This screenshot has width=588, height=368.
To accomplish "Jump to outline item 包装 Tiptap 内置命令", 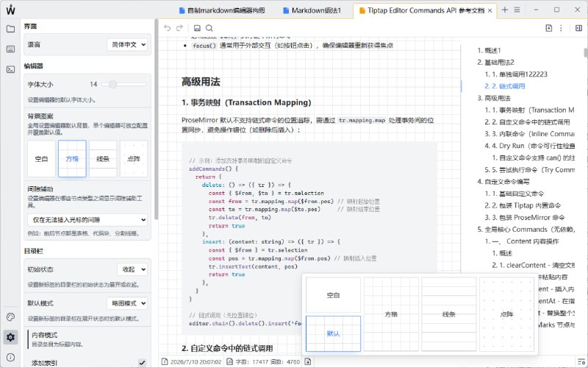I will (523, 205).
